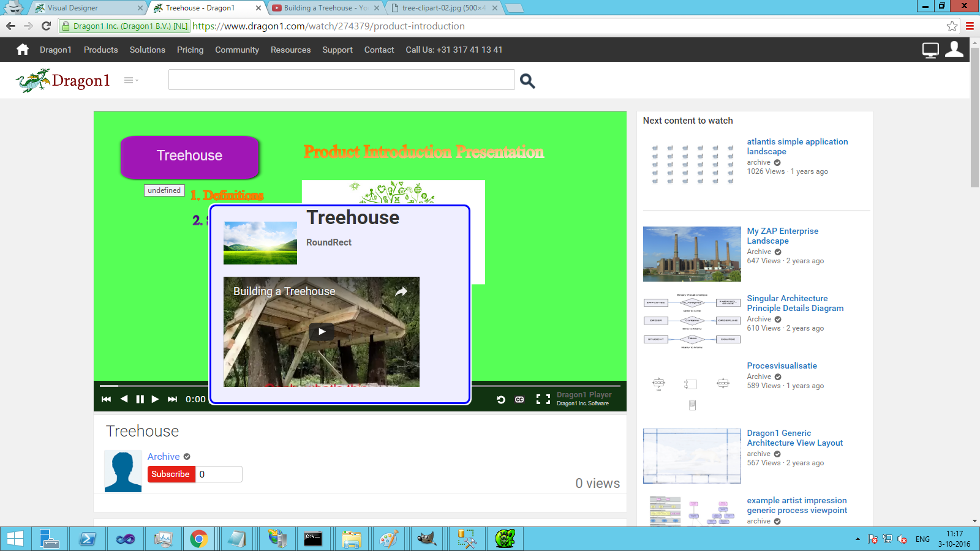Open the user account icon

coord(954,50)
